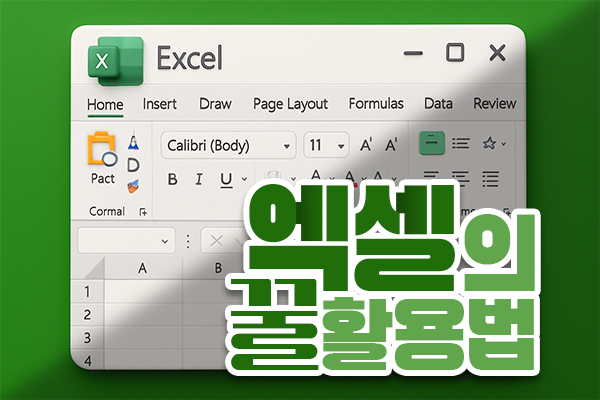The width and height of the screenshot is (600, 400).
Task: Open the clipboard group dialog launcher
Action: tap(143, 212)
